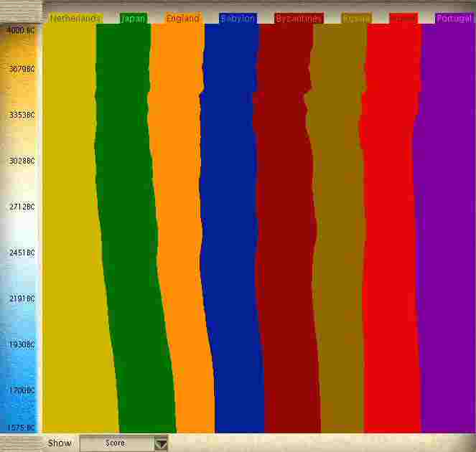This screenshot has width=476, height=452.
Task: Choose the Byzantines legend label
Action: click(299, 19)
